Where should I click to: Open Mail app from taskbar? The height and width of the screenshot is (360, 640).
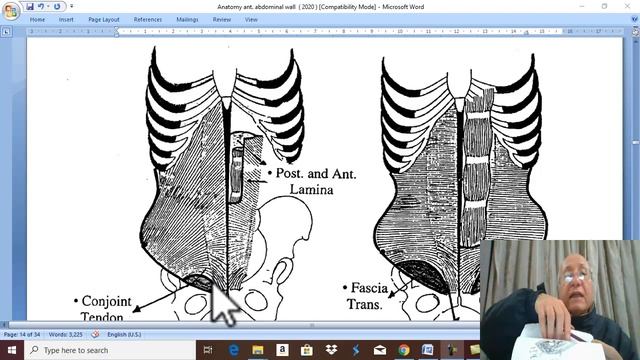click(380, 350)
